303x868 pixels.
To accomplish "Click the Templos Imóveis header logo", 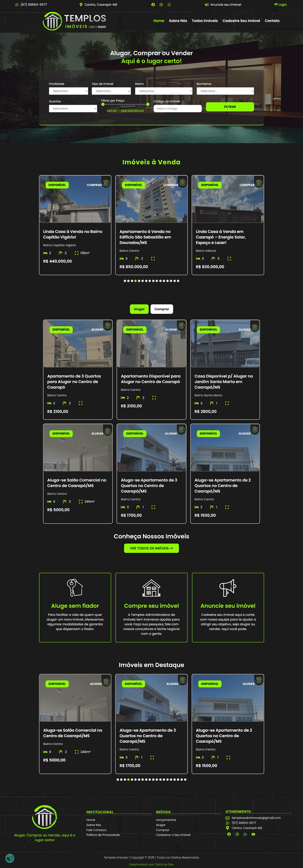I will point(75,21).
